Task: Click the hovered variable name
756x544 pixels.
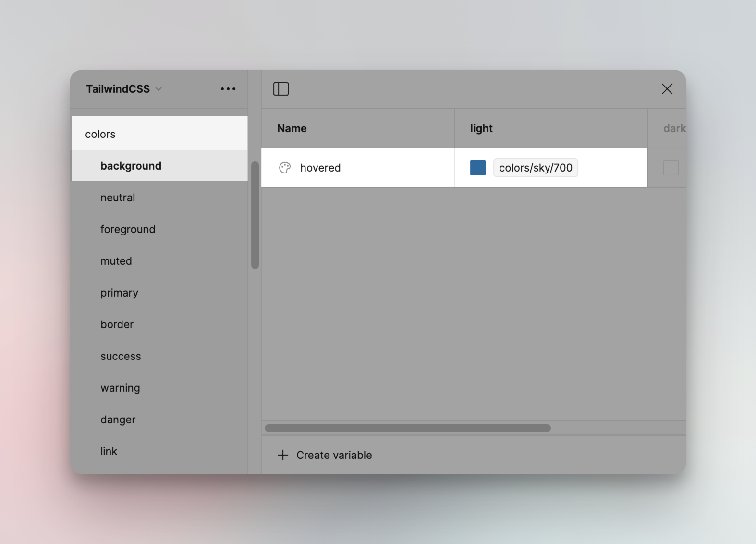Action: tap(320, 168)
